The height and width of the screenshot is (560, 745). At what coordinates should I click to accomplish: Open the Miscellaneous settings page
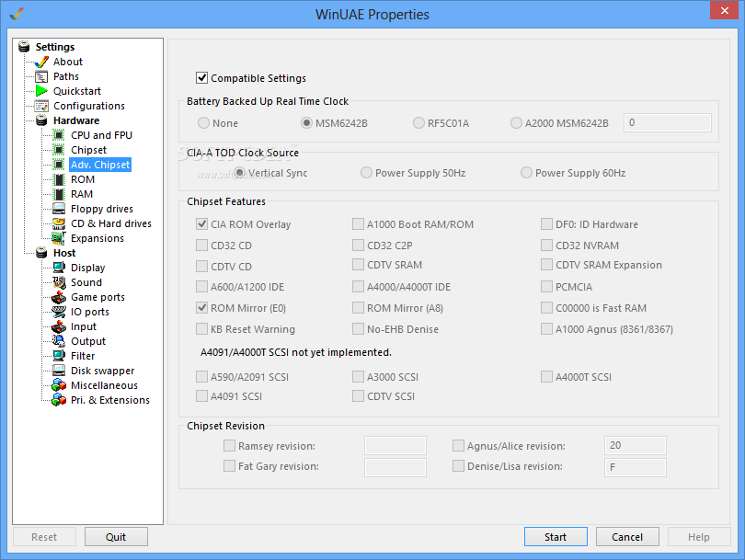(x=104, y=385)
